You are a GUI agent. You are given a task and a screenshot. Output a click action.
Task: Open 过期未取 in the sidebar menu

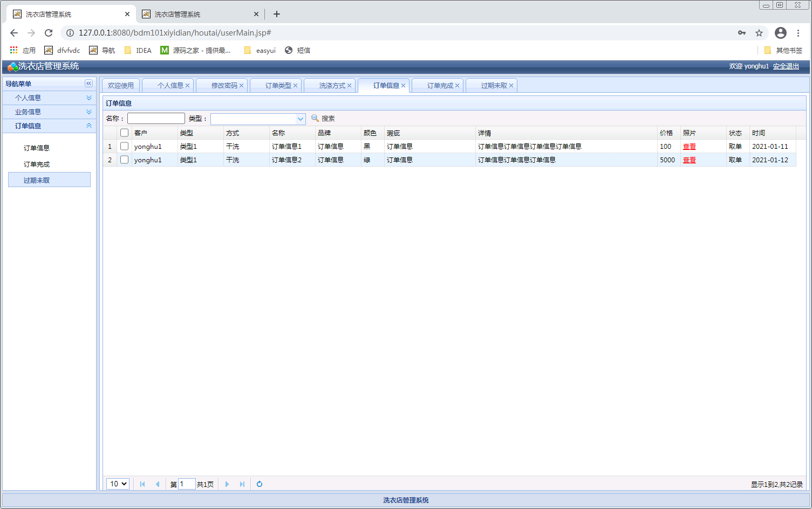click(x=49, y=180)
